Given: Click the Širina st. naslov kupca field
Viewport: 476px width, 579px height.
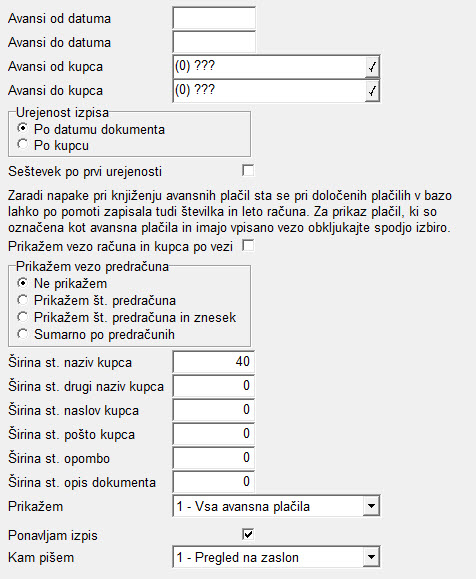Looking at the screenshot, I should (x=213, y=410).
